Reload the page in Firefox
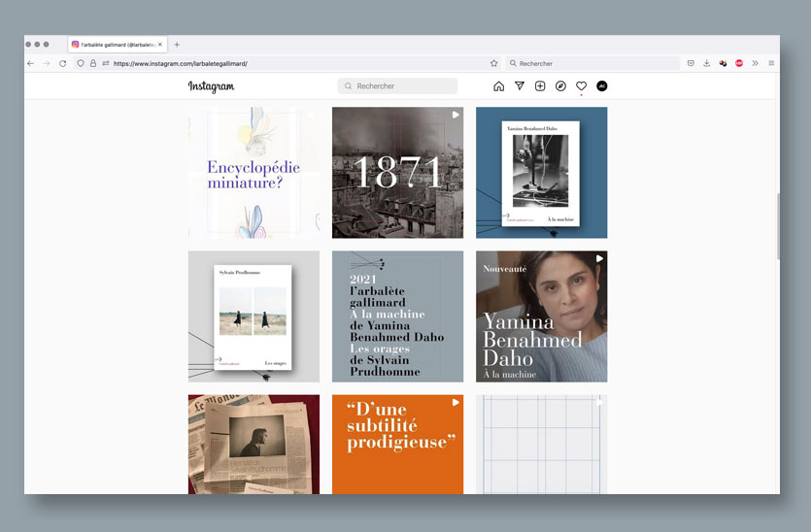 (63, 63)
